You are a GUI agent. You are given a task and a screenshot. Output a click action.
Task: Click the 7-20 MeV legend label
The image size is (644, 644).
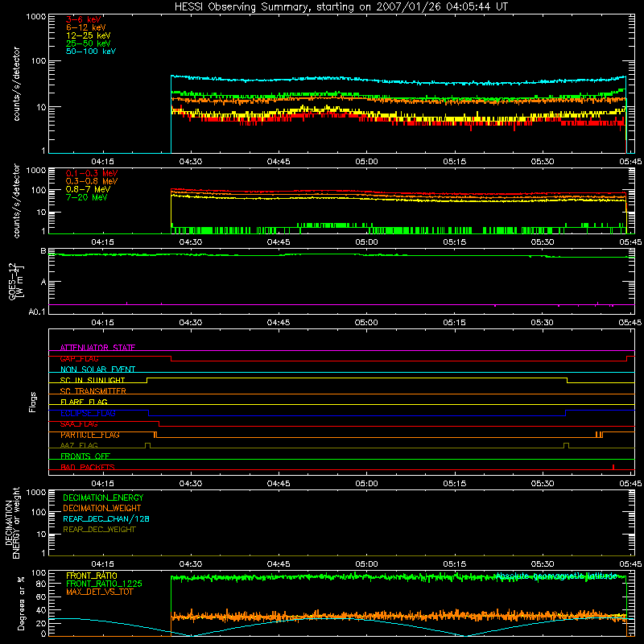click(x=86, y=197)
